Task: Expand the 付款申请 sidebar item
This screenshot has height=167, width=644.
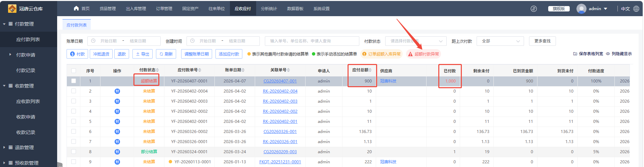Action: (x=29, y=55)
